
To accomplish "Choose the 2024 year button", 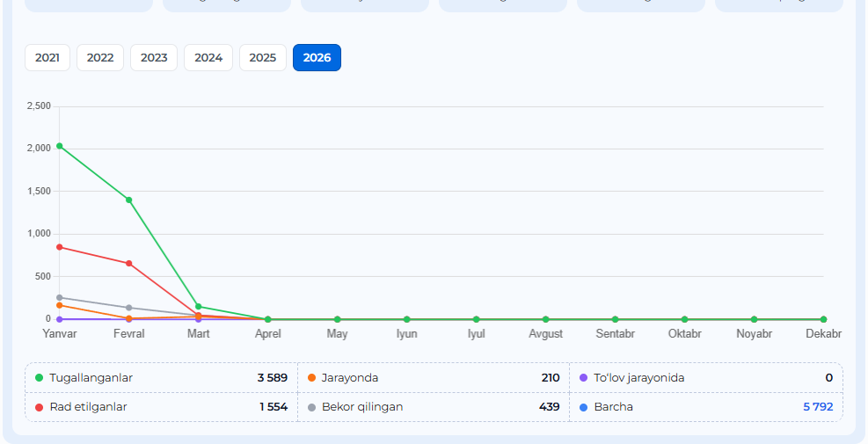I will coord(208,58).
